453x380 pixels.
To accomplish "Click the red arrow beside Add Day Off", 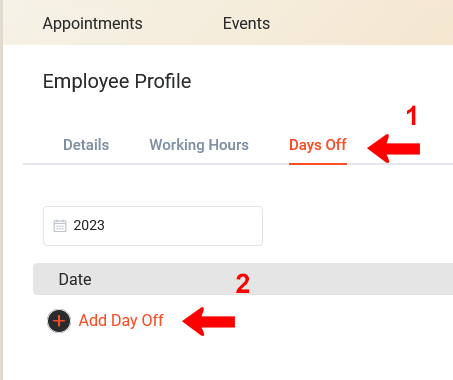I will click(x=209, y=321).
